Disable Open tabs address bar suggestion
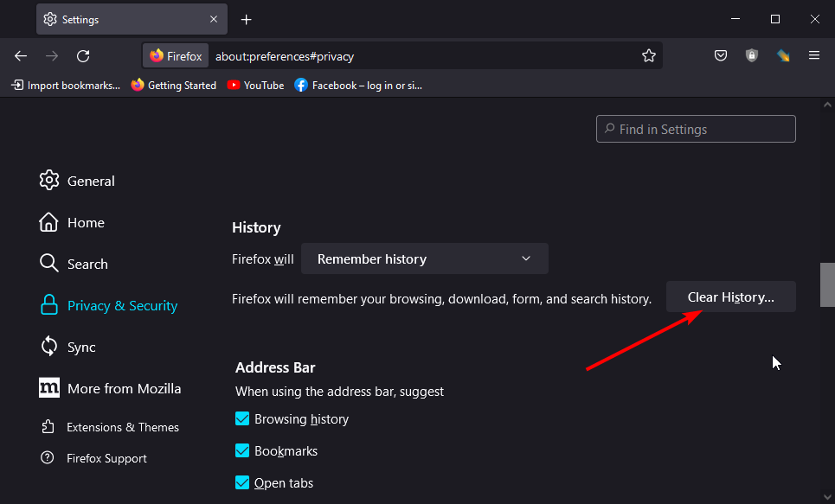 242,483
